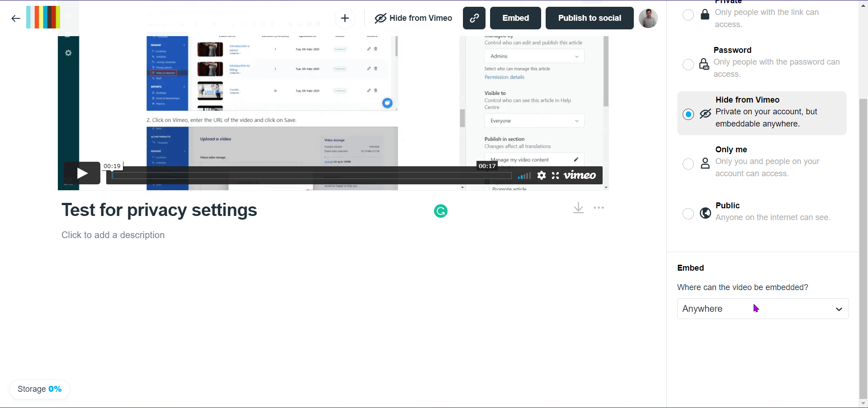Play the video

[x=82, y=173]
